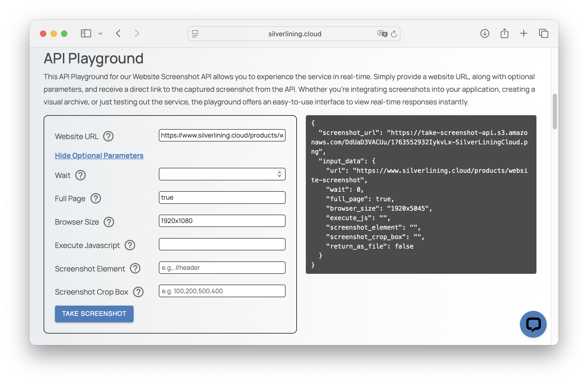The height and width of the screenshot is (384, 588).
Task: Click the help icon beside Wait
Action: point(80,175)
